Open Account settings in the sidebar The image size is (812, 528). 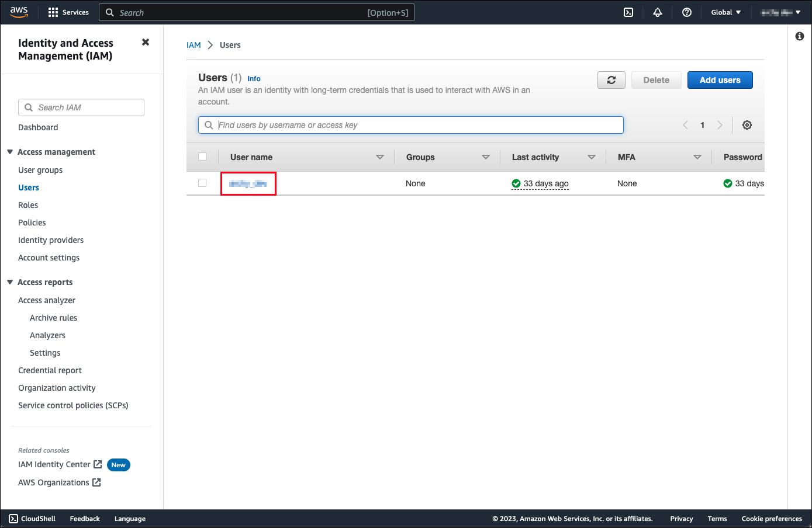coord(49,258)
